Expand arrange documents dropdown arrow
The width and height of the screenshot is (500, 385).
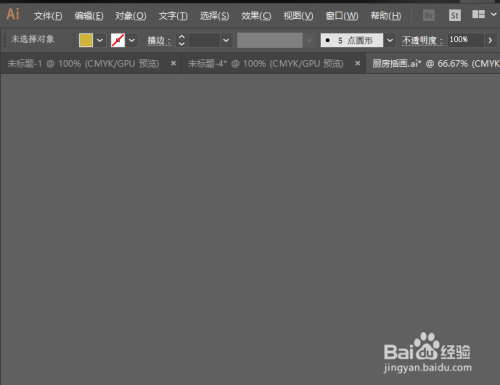point(494,14)
